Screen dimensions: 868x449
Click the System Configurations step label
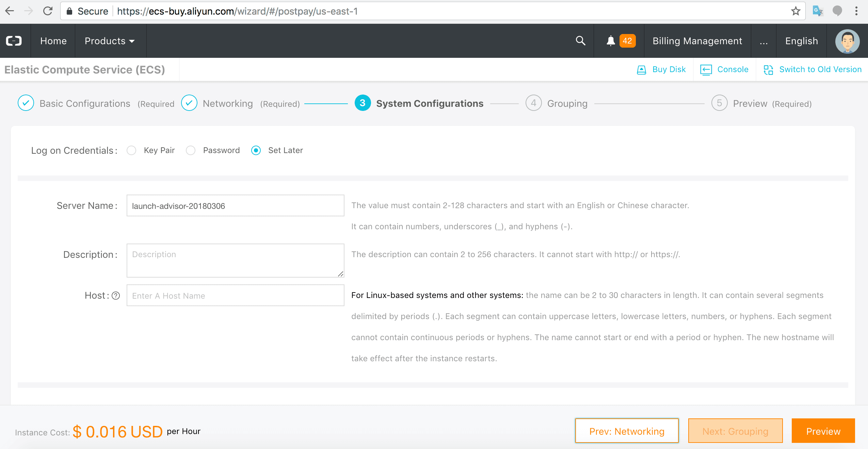point(430,103)
